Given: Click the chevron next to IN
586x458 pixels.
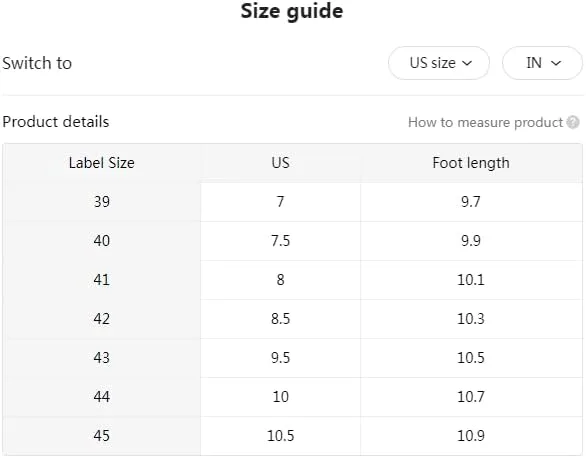Looking at the screenshot, I should click(x=556, y=63).
